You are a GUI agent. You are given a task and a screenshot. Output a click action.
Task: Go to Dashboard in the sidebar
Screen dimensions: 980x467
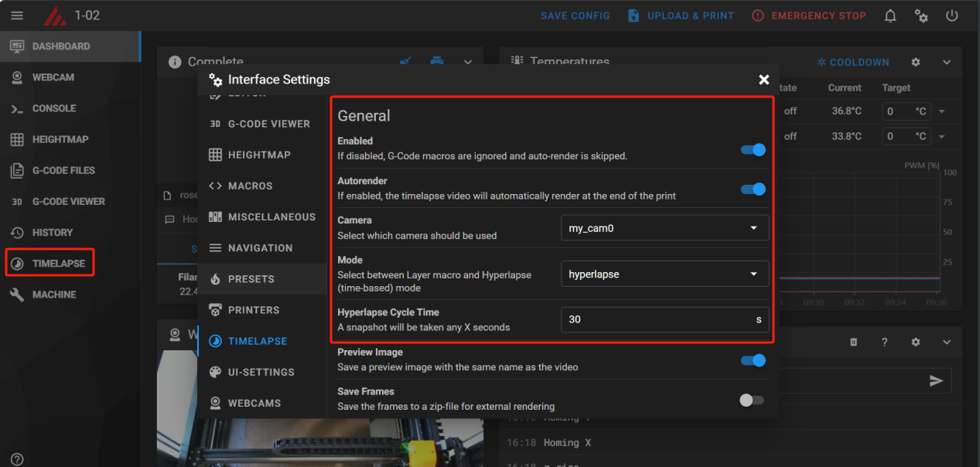(x=70, y=46)
